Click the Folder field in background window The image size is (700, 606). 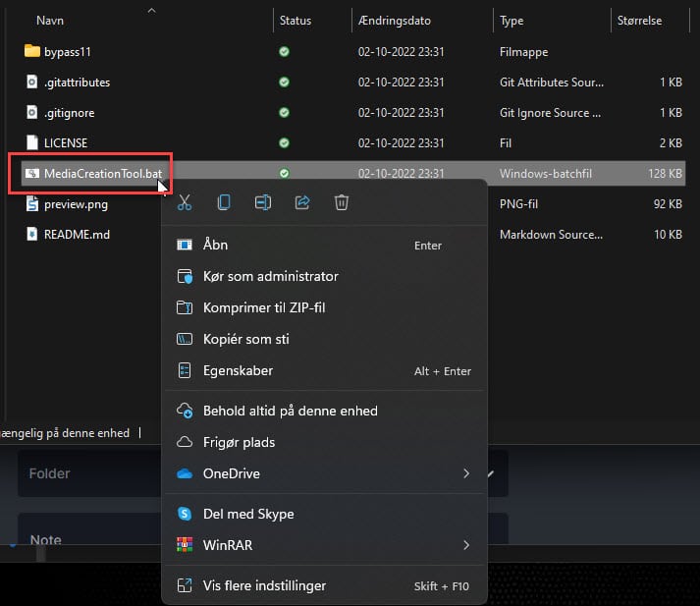coord(89,473)
